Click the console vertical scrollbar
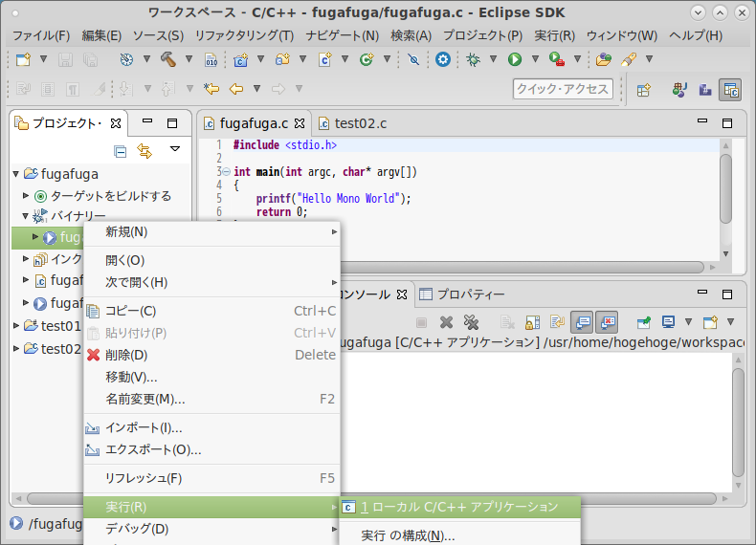This screenshot has height=545, width=756. tap(738, 422)
